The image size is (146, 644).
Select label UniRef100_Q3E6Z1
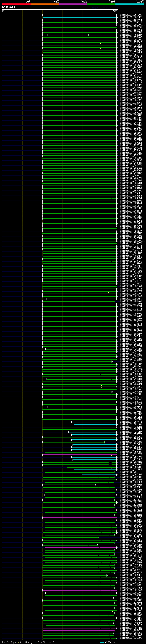(131, 361)
